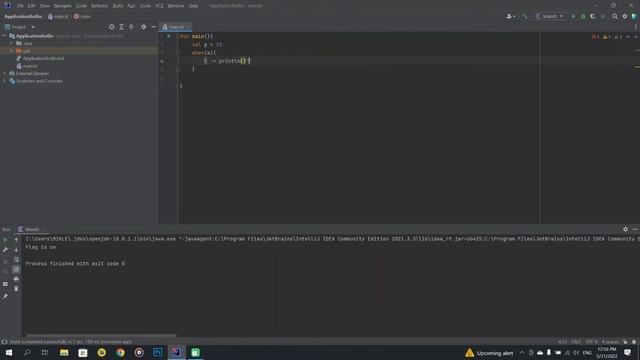Go to previous highlighted error arrow
Screen dimensions: 640x360
(628, 37)
